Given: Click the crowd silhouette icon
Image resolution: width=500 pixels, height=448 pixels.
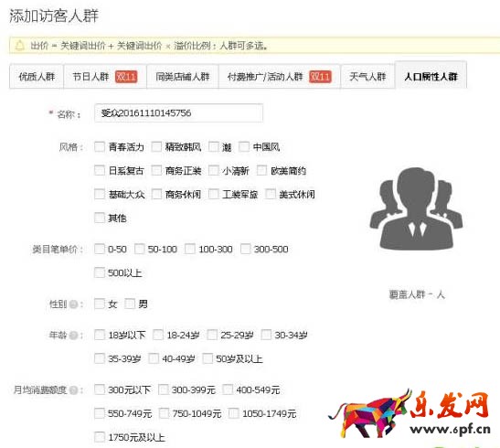Looking at the screenshot, I should tap(416, 208).
